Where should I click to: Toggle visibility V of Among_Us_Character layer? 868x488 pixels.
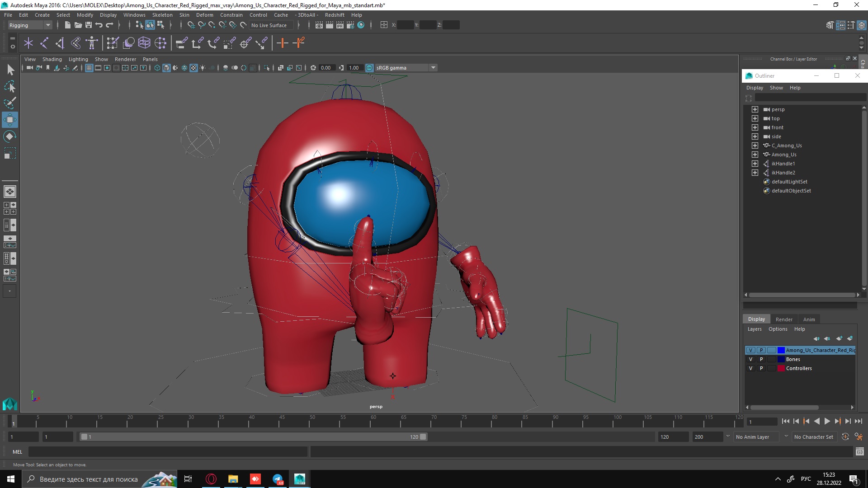pyautogui.click(x=751, y=351)
